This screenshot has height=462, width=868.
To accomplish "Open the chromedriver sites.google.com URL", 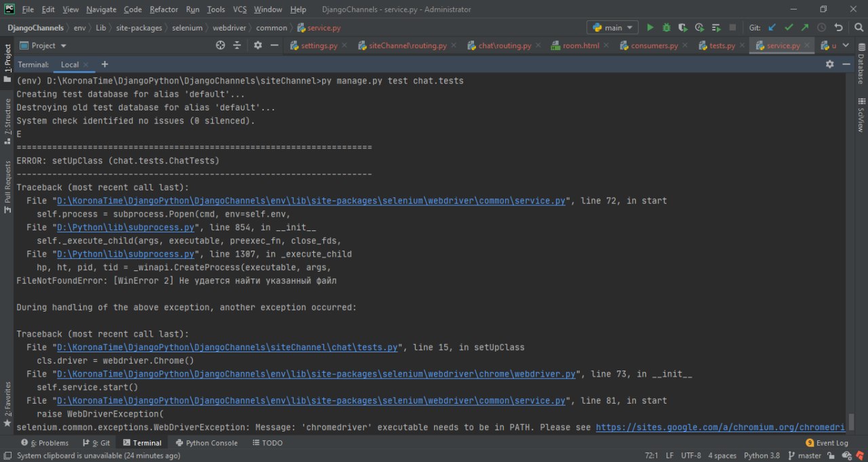I will click(x=720, y=427).
